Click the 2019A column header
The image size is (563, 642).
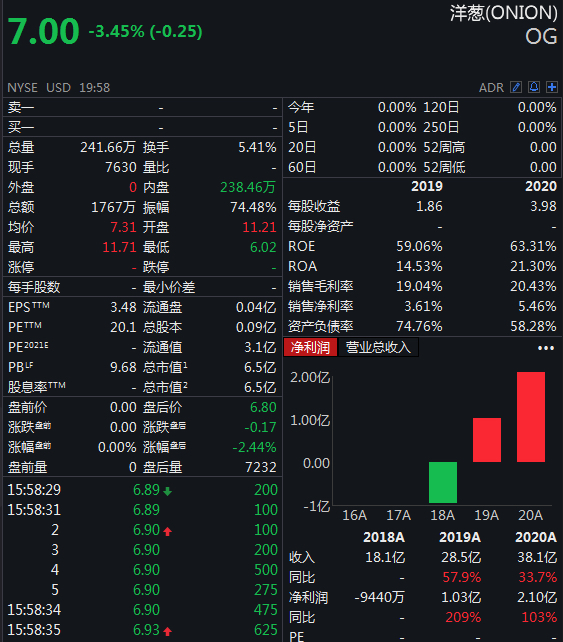coord(460,537)
